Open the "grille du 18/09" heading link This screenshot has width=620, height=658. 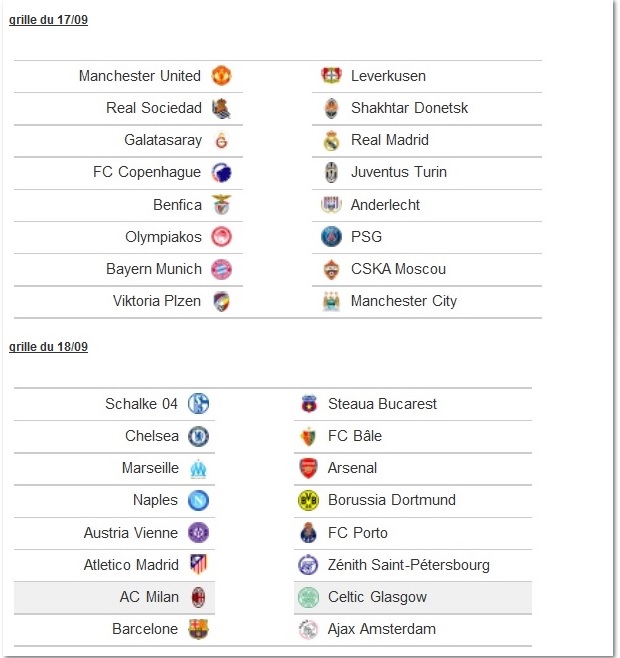pos(48,347)
